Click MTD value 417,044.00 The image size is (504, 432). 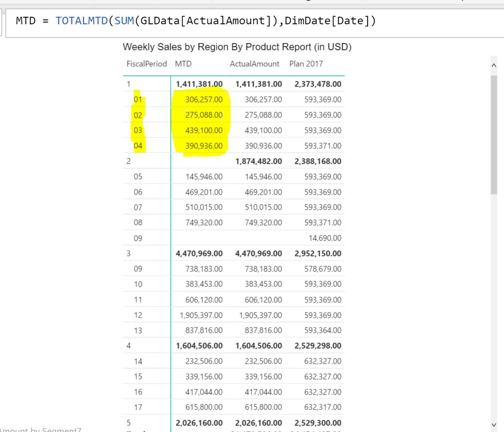click(x=204, y=392)
